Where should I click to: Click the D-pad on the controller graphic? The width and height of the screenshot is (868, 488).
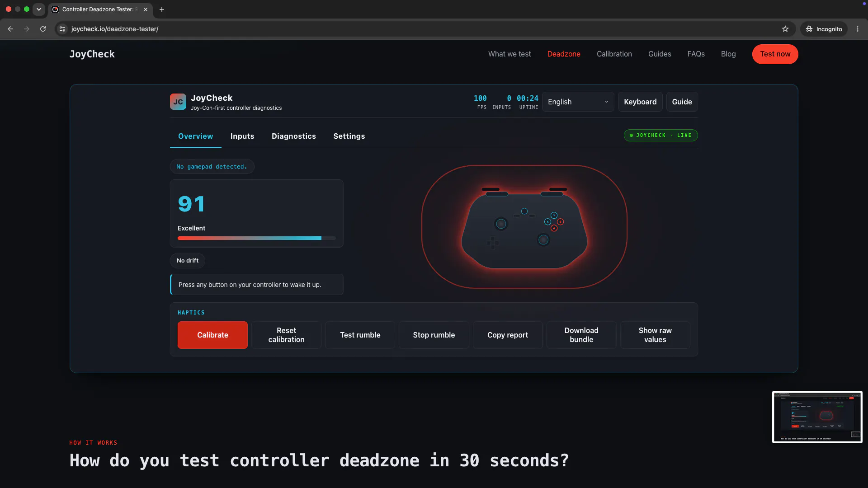pyautogui.click(x=492, y=243)
